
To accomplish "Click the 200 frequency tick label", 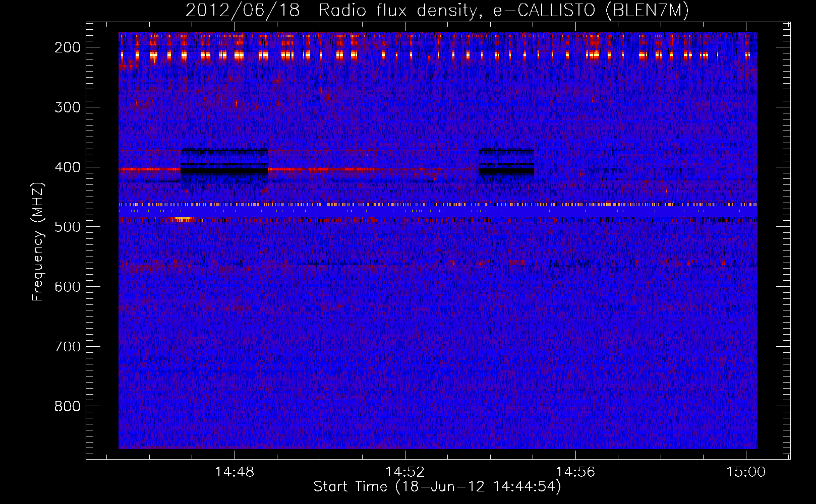I will point(68,47).
